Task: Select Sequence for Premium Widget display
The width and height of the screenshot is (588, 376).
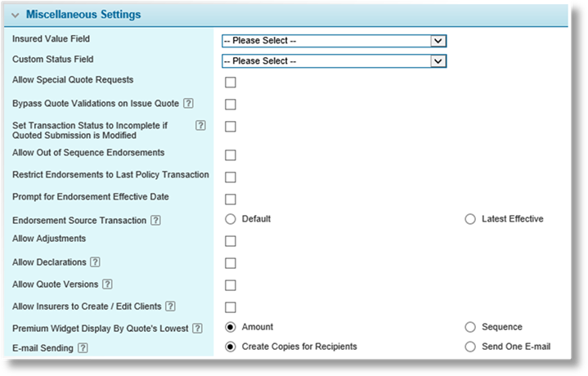Action: (470, 327)
